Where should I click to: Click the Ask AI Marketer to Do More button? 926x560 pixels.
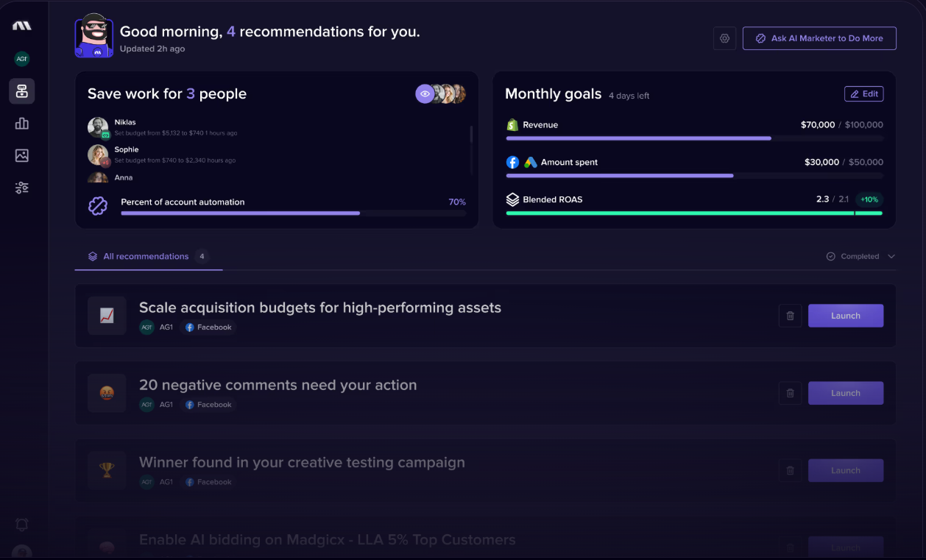(819, 38)
